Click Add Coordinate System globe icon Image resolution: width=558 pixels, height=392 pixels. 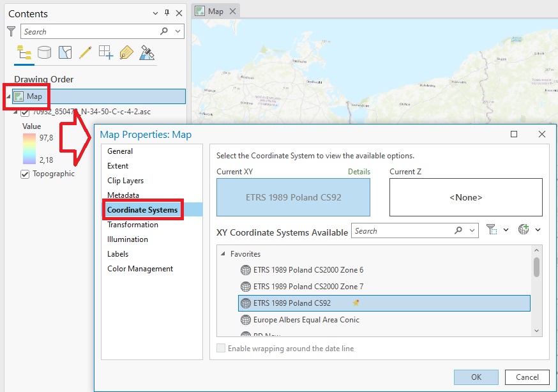point(524,230)
